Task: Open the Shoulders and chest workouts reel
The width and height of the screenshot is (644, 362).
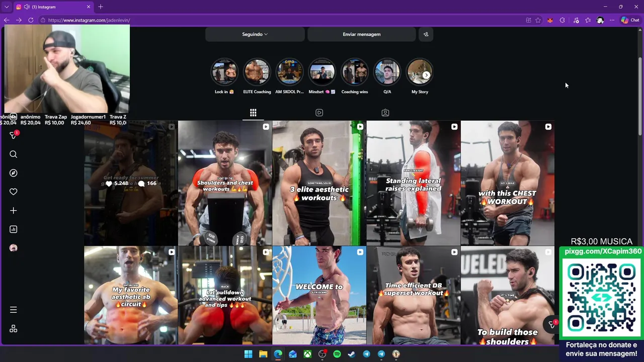Action: (225, 183)
